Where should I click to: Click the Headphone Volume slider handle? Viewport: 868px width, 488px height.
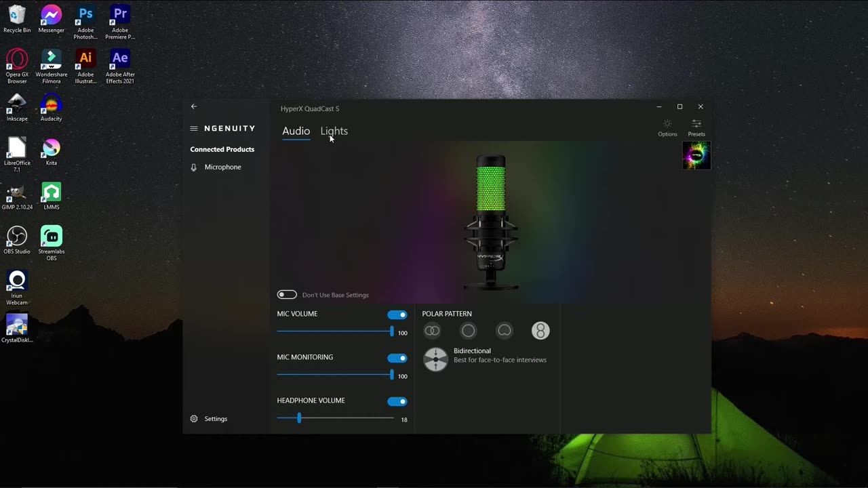pyautogui.click(x=299, y=418)
